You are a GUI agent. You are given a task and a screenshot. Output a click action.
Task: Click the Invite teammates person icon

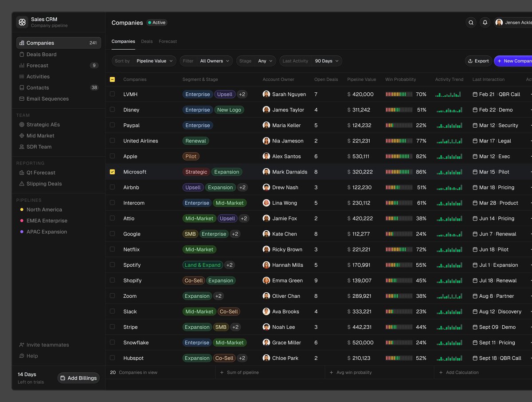[x=22, y=345]
